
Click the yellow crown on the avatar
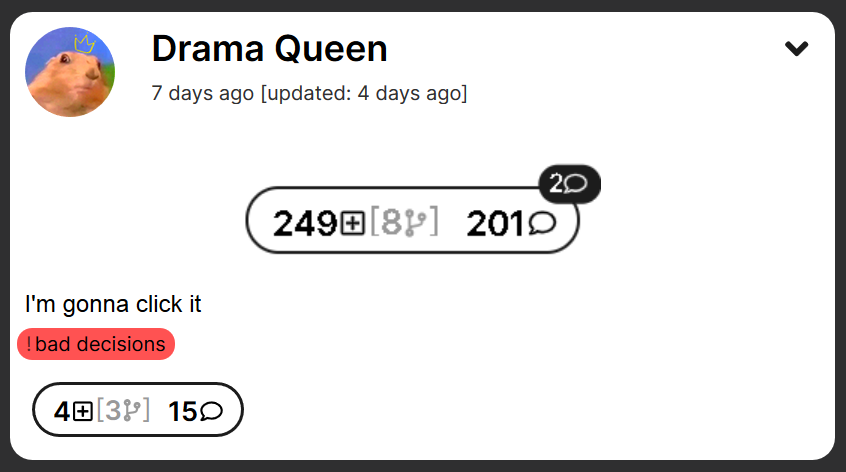[x=85, y=43]
